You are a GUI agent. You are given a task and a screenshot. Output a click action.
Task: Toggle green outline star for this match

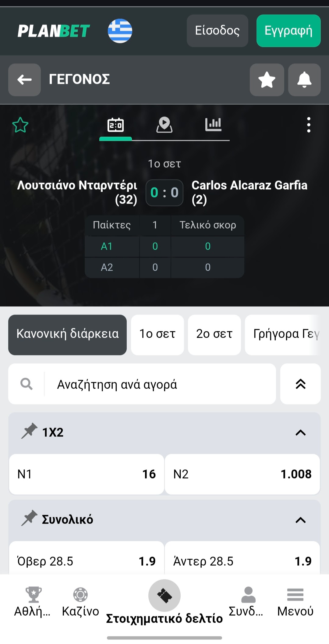tap(20, 125)
